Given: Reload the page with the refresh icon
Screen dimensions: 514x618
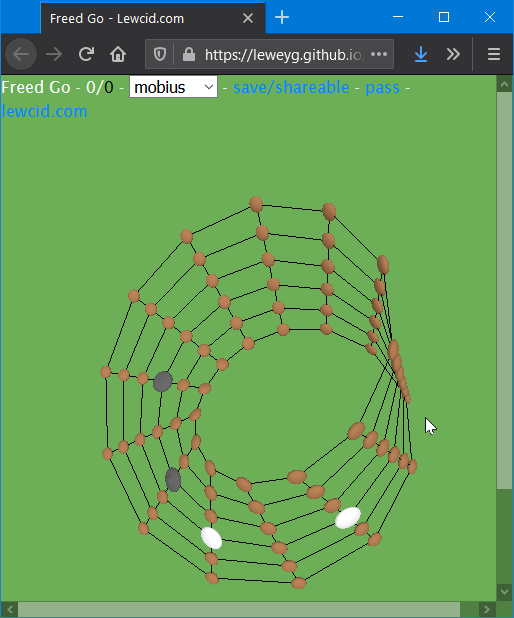Looking at the screenshot, I should (x=86, y=54).
